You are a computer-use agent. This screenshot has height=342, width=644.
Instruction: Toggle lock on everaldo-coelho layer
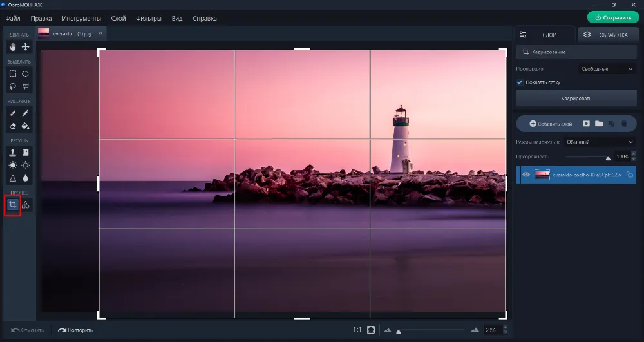630,175
